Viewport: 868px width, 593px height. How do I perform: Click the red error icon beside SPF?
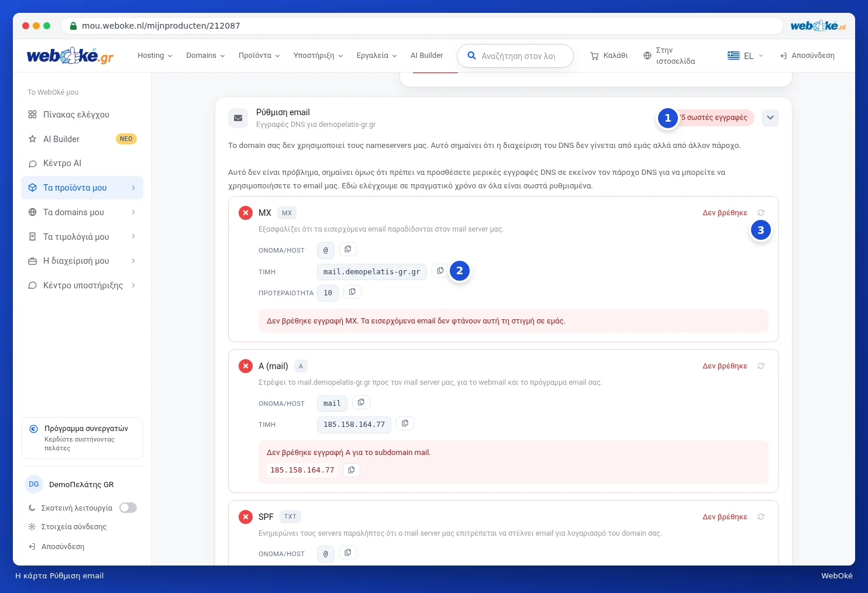(x=246, y=517)
